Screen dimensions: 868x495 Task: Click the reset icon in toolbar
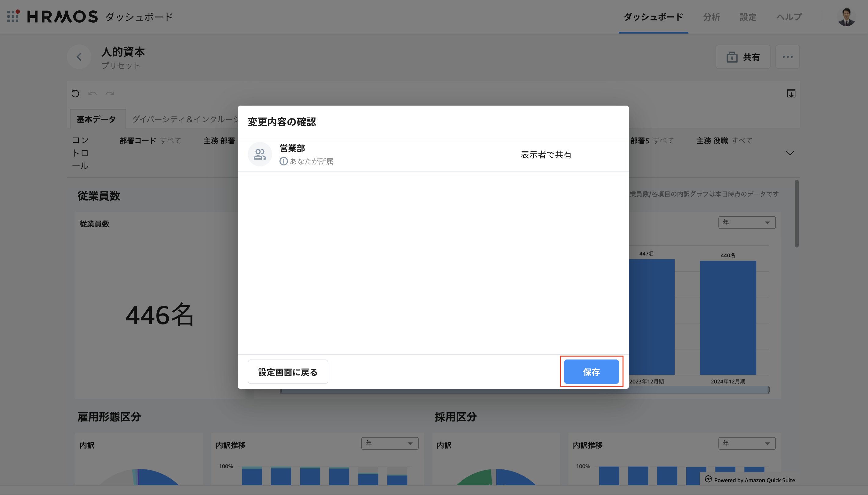click(75, 93)
